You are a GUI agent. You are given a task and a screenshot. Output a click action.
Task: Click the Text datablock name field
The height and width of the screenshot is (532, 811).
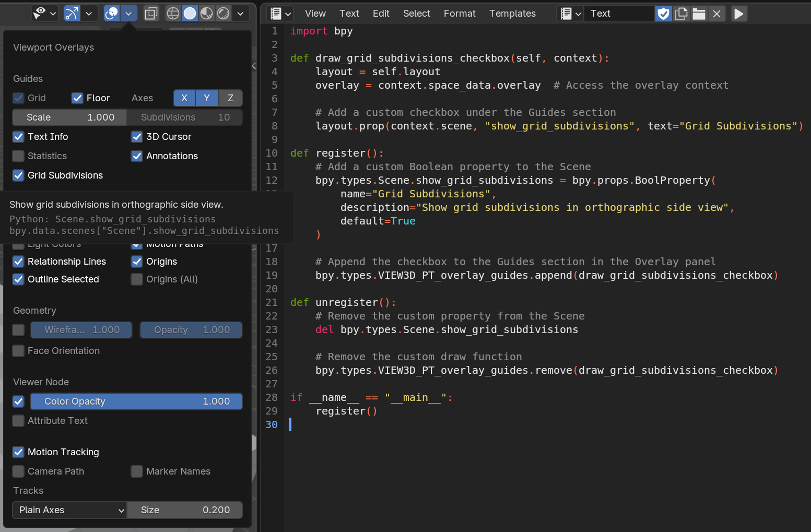619,14
